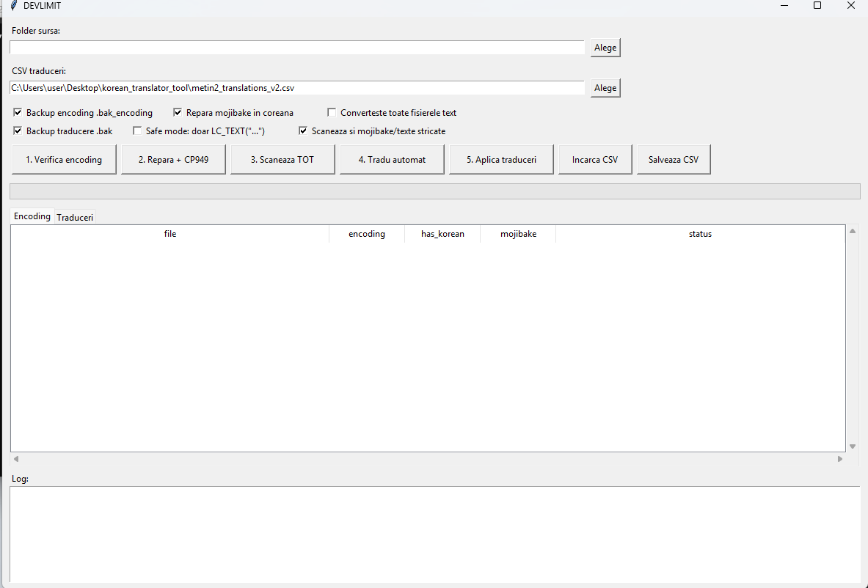Minimize the DEVLIMIT window
868x588 pixels.
click(x=784, y=6)
